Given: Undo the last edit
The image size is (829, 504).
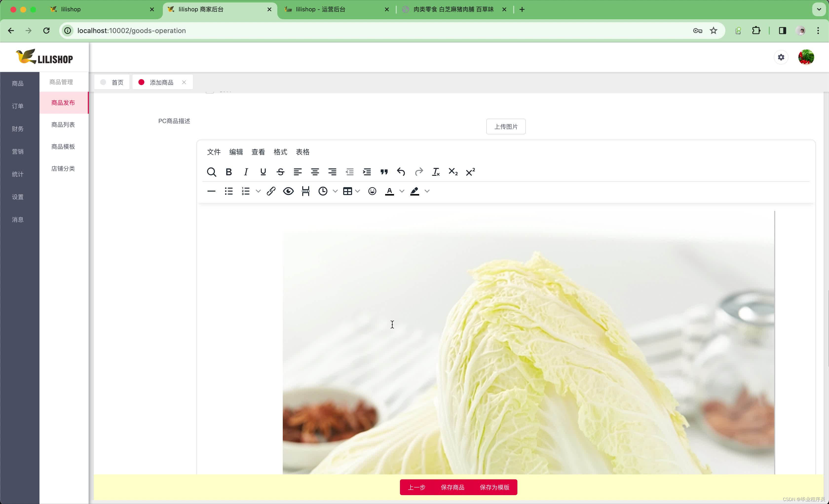Looking at the screenshot, I should 401,172.
